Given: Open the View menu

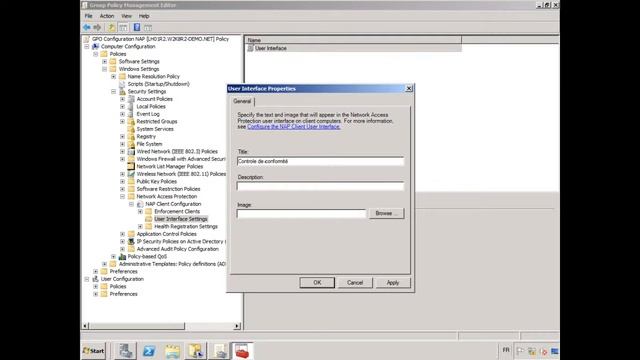Looking at the screenshot, I should point(127,16).
